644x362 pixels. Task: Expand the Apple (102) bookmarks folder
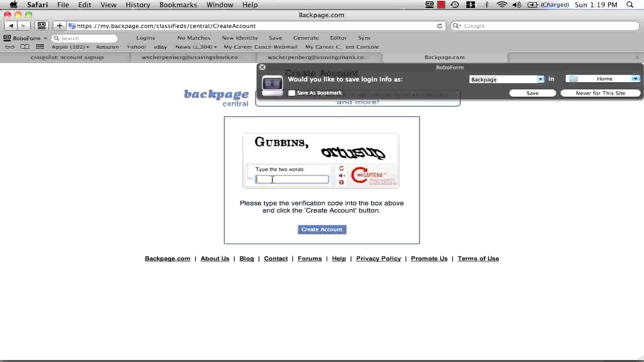click(x=70, y=47)
